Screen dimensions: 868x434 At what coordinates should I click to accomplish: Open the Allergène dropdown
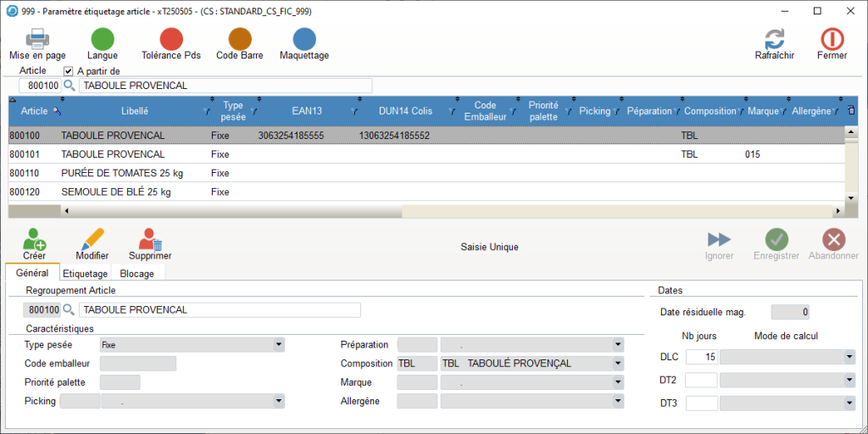pos(616,401)
